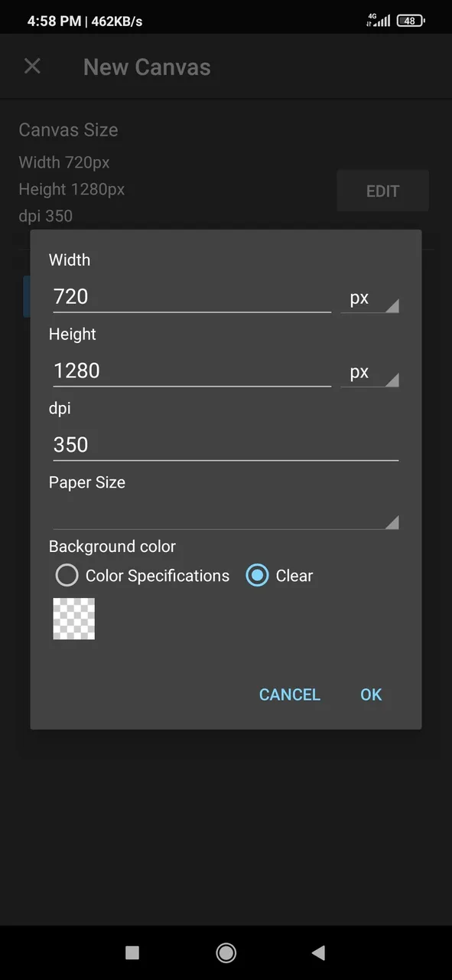This screenshot has height=980, width=452.
Task: Tap the Android back navigation icon
Action: 319,952
